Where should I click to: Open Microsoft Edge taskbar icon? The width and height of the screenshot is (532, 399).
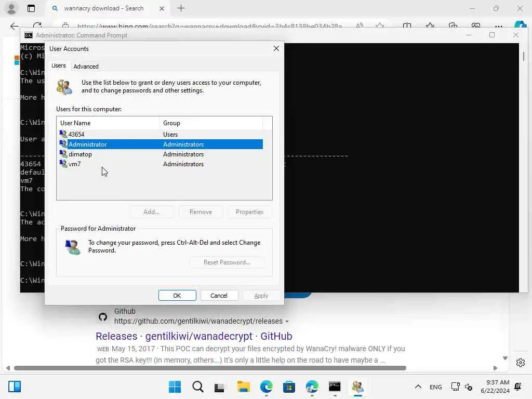coord(267,387)
